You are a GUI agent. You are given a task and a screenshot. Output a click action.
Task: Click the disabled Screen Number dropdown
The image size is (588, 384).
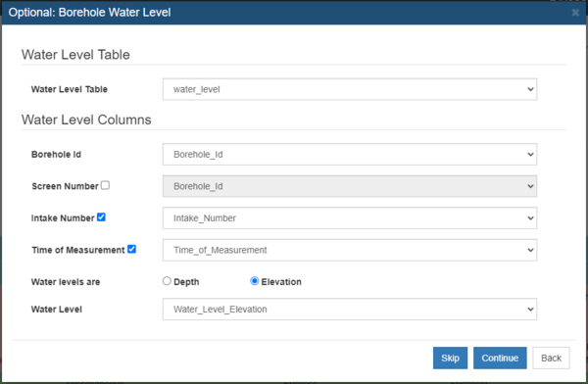click(350, 186)
